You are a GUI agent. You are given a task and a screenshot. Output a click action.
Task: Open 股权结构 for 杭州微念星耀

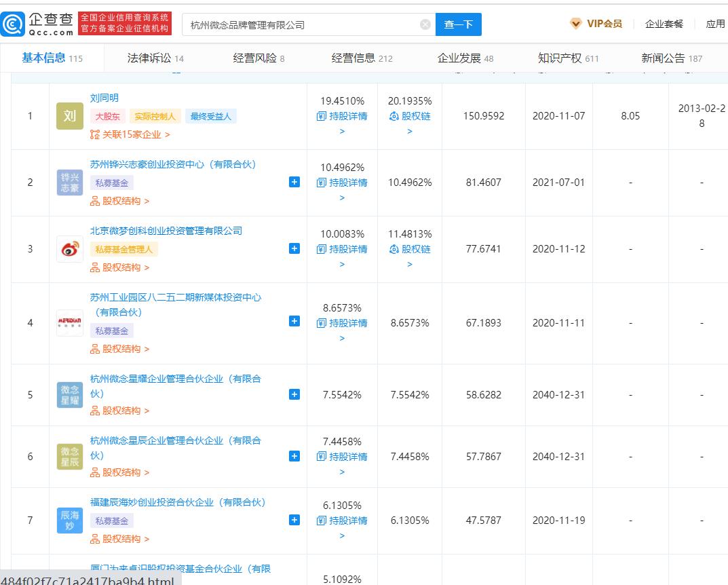[120, 411]
